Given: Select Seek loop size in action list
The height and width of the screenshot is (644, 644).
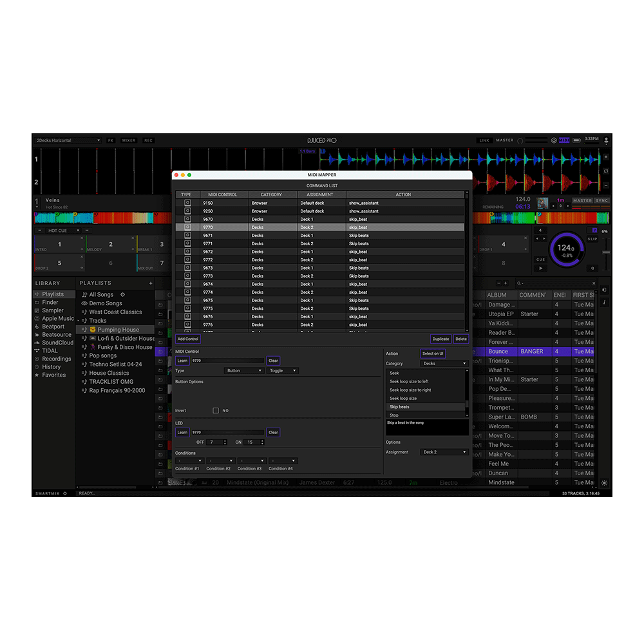Looking at the screenshot, I should tap(403, 399).
